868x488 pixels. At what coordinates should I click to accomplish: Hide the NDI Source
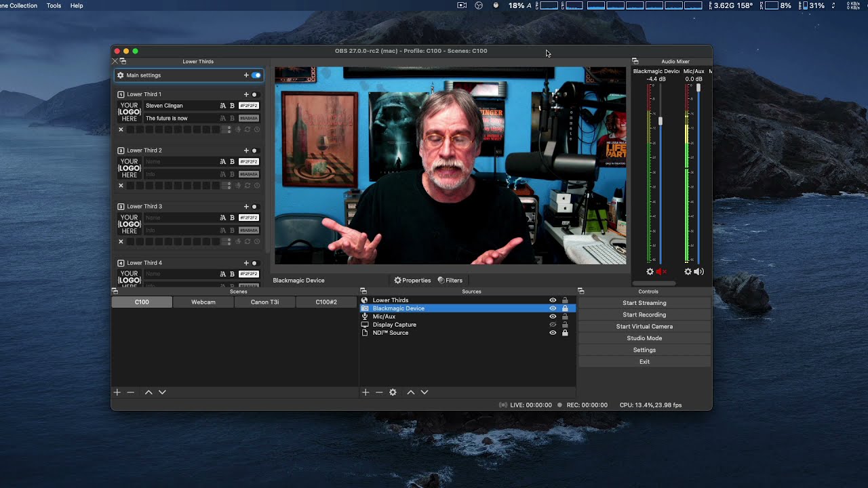[553, 333]
